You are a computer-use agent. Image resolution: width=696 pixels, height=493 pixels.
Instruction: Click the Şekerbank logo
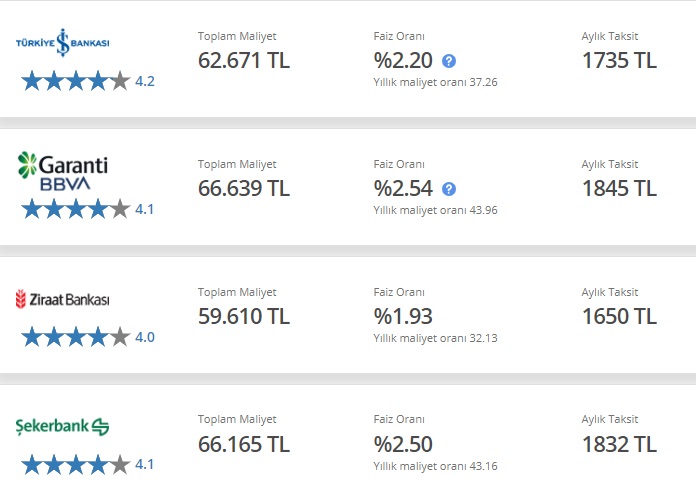[62, 426]
